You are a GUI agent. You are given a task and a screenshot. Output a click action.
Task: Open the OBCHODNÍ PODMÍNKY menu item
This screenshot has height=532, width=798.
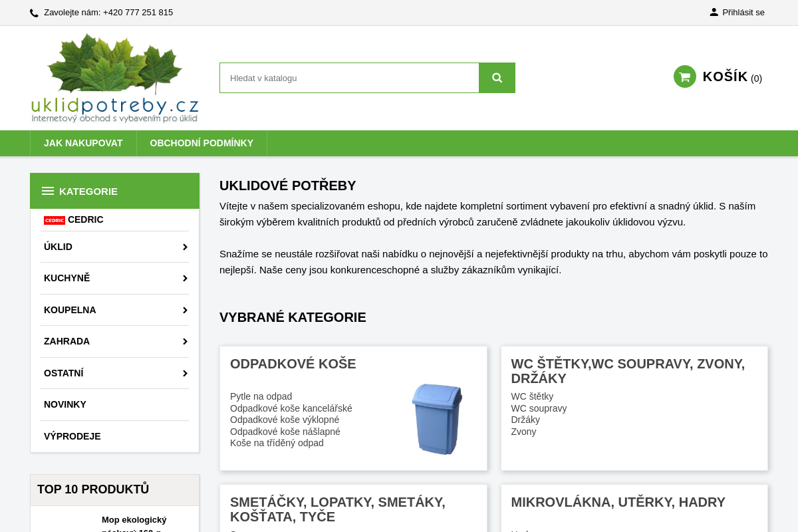click(x=201, y=143)
